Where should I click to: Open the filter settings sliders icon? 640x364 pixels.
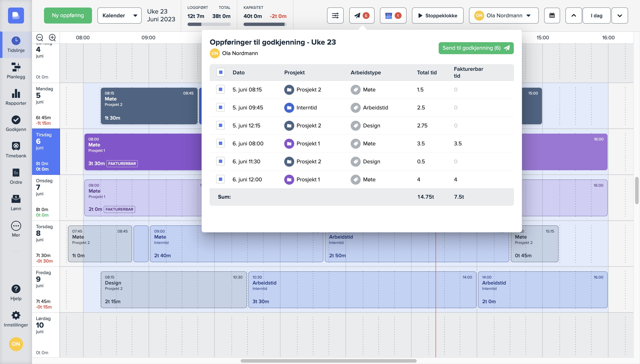click(335, 16)
